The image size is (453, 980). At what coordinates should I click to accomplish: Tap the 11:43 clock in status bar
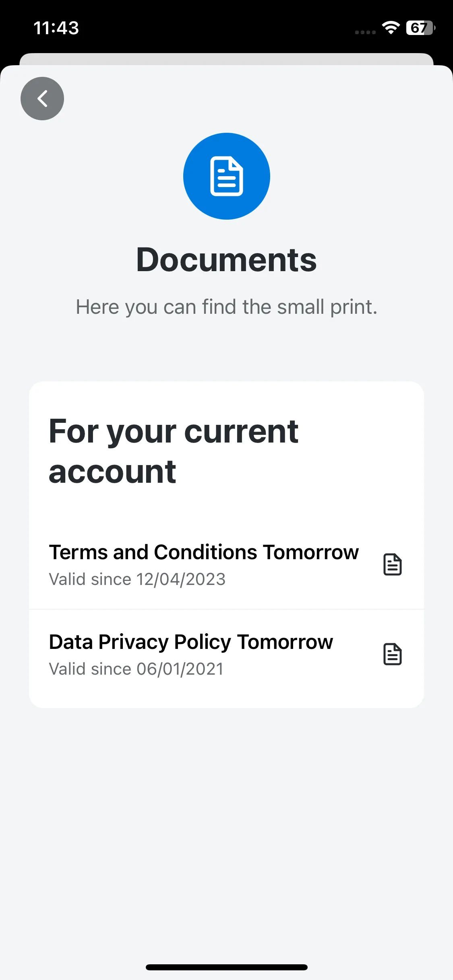(56, 28)
